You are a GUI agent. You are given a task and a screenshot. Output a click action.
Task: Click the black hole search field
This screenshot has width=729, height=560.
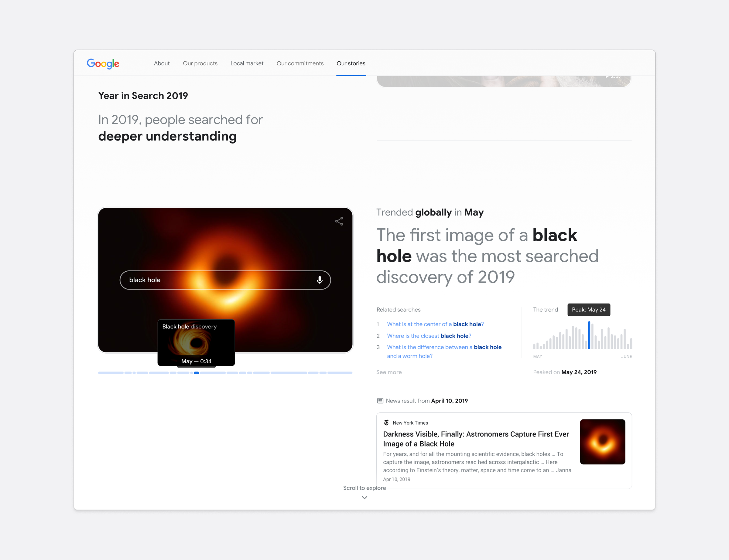225,280
